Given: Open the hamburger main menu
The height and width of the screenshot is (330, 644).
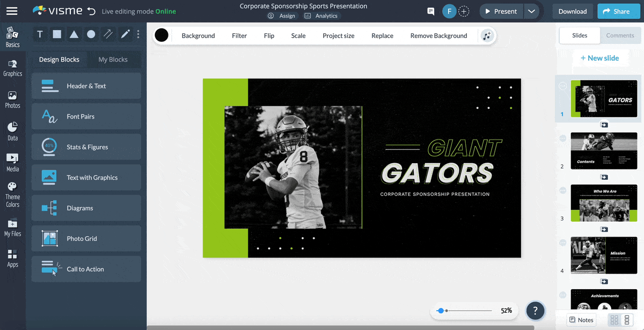Looking at the screenshot, I should tap(12, 11).
